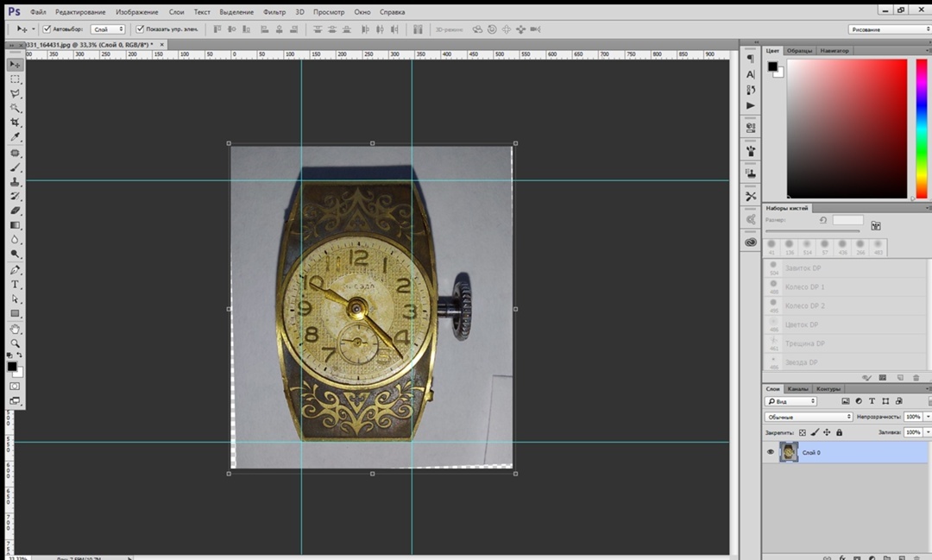Open the Paragraph panel from the dock
This screenshot has width=932, height=560.
[751, 59]
